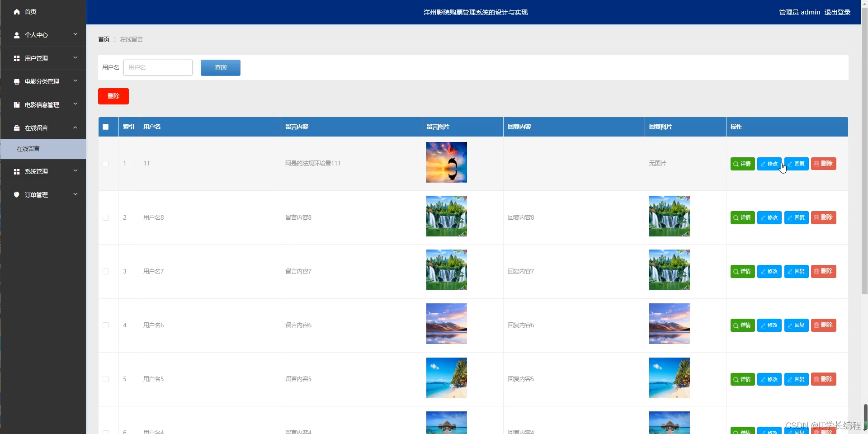
Task: Expand the 电影分类管理 menu chevron
Action: (75, 80)
